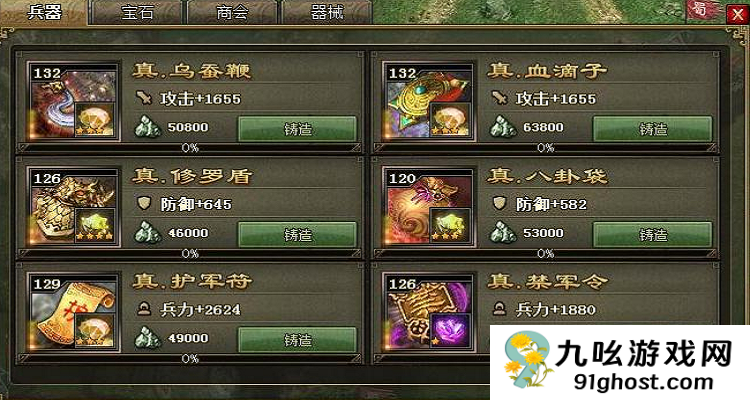The width and height of the screenshot is (750, 400).
Task: Select the 真.禁军令 token icon
Action: pyautogui.click(x=430, y=312)
